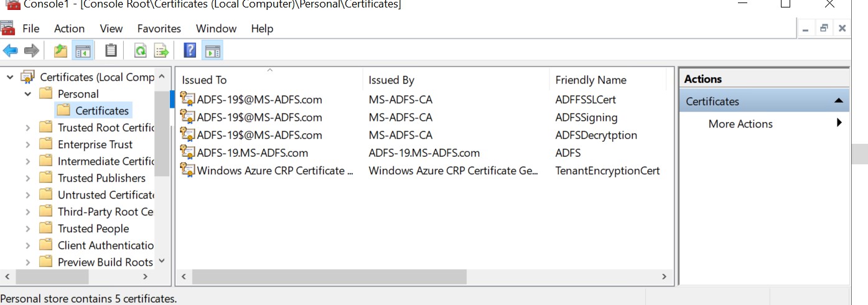Click the ADFFSSLCert friendly name cell

(586, 99)
